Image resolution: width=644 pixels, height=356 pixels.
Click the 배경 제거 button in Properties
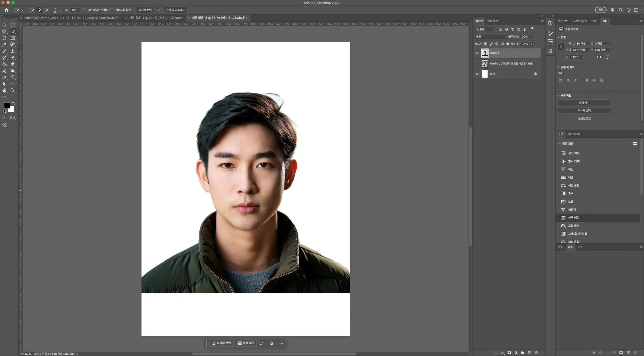(x=584, y=103)
